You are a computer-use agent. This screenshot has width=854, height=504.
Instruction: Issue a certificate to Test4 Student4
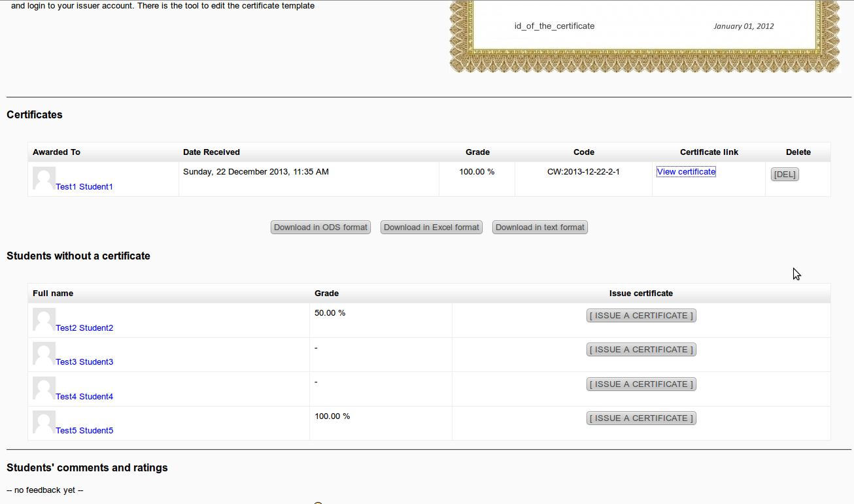tap(641, 384)
